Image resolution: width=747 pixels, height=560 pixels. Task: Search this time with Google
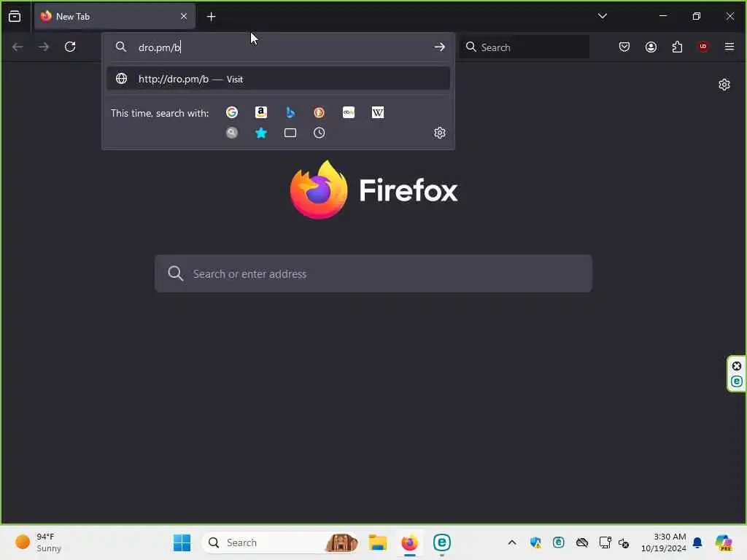[232, 112]
